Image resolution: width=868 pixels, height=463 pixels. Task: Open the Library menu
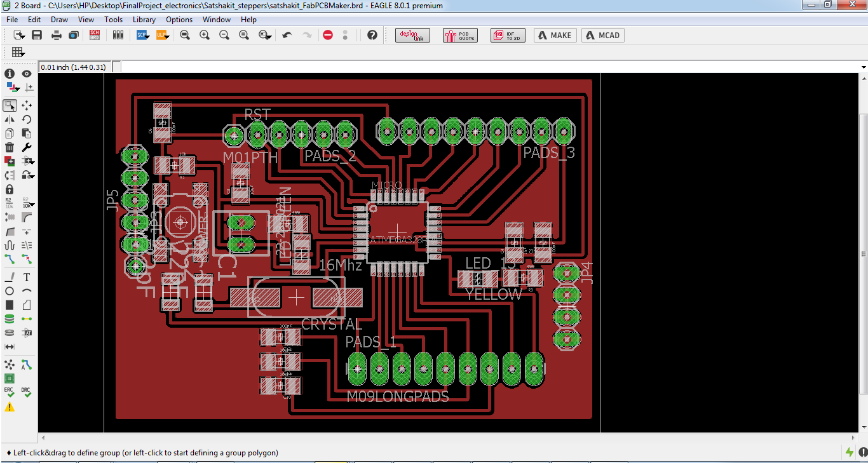tap(144, 20)
